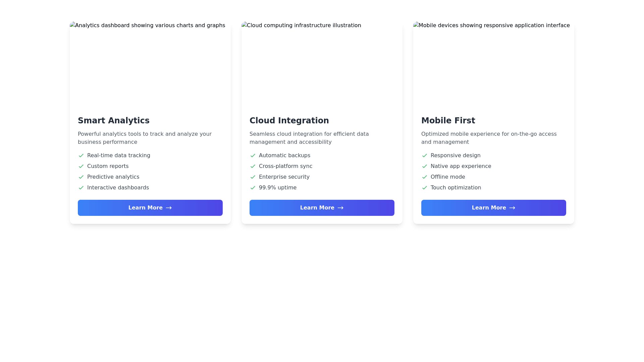
Task: Select the Cloud computing infrastructure image
Action: (x=322, y=64)
